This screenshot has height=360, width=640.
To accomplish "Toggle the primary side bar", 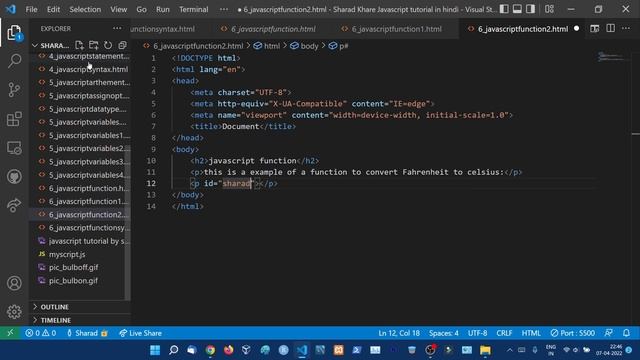I will point(504,9).
